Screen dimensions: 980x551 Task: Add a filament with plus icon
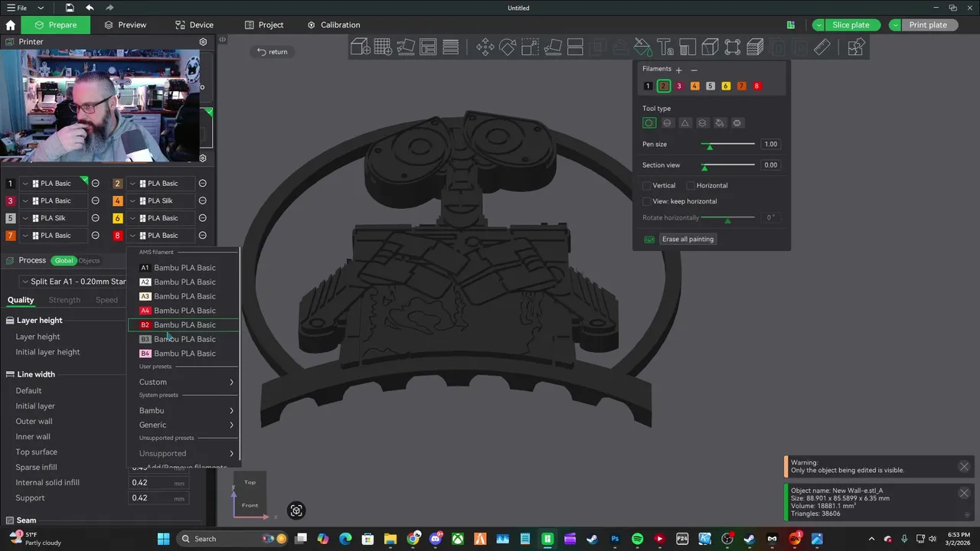678,70
